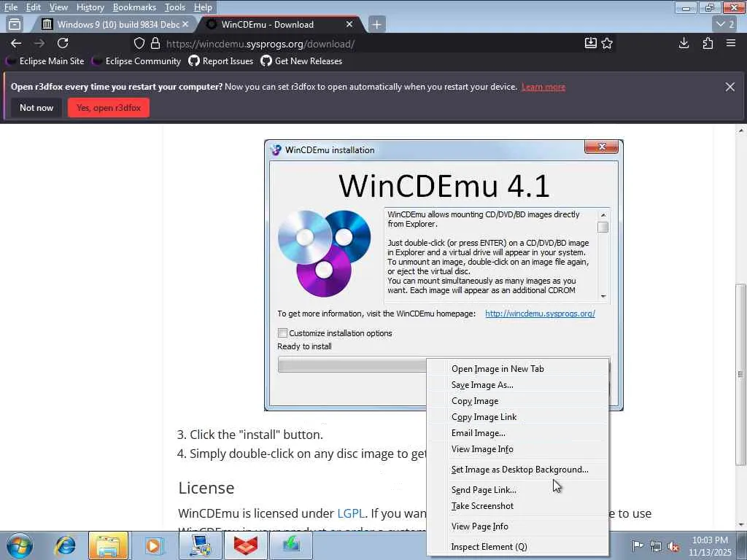Open the tracking protection shield icon

(139, 43)
